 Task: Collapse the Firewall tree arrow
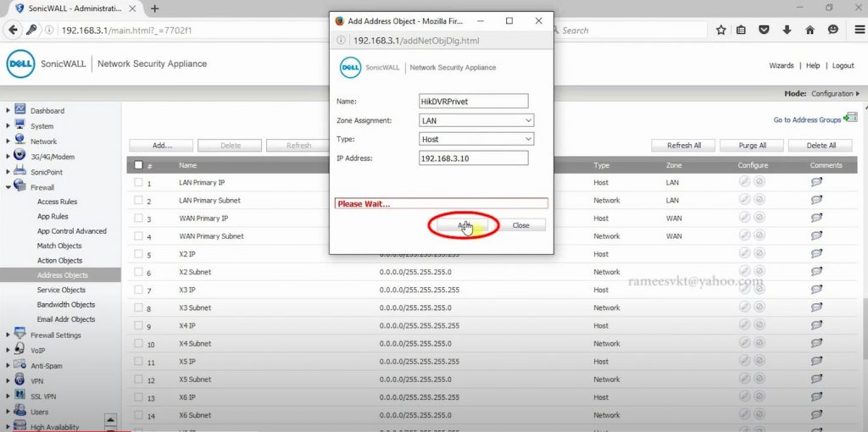coord(8,187)
